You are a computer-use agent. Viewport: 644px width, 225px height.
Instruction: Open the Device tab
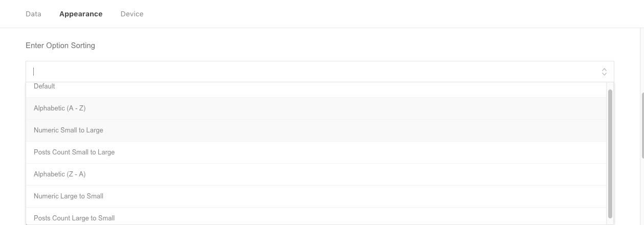click(132, 14)
